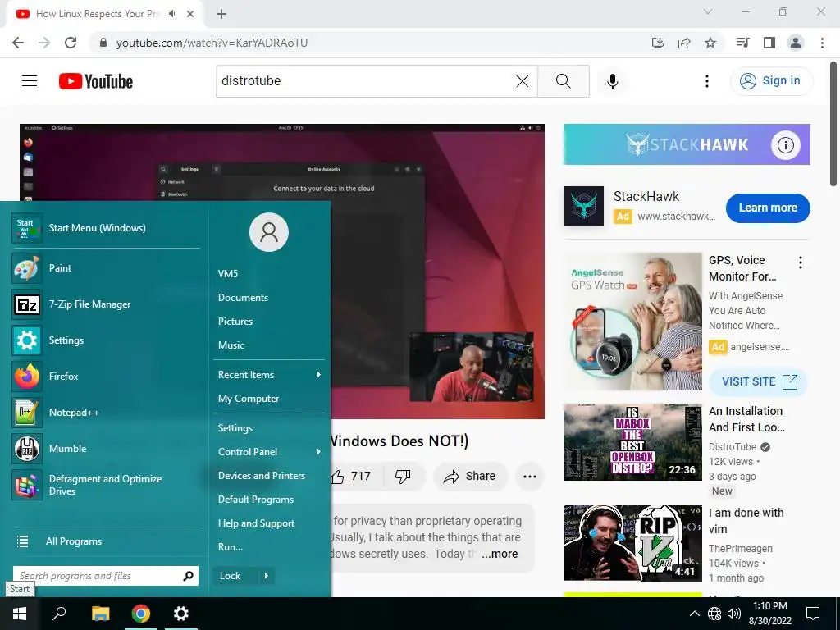Open the Lock options arrow
The width and height of the screenshot is (840, 630).
tap(267, 576)
